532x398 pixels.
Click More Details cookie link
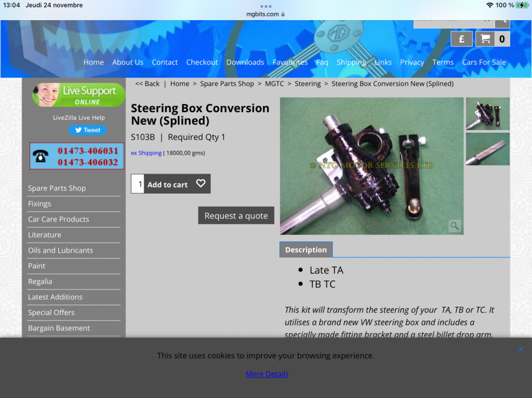267,374
